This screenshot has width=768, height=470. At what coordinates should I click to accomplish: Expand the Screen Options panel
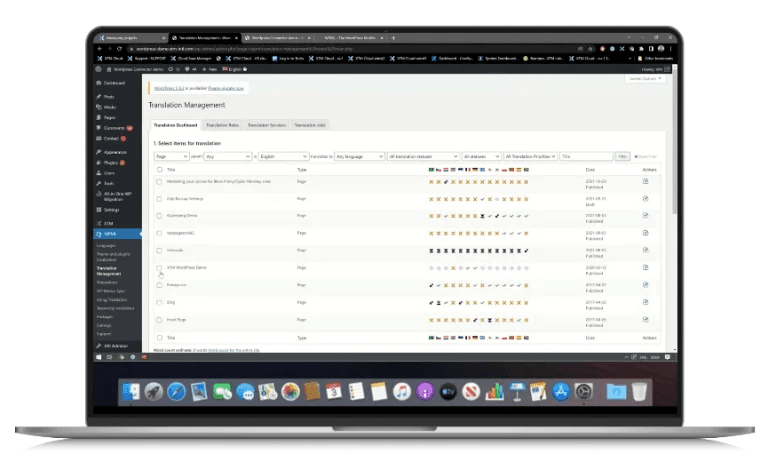(645, 78)
